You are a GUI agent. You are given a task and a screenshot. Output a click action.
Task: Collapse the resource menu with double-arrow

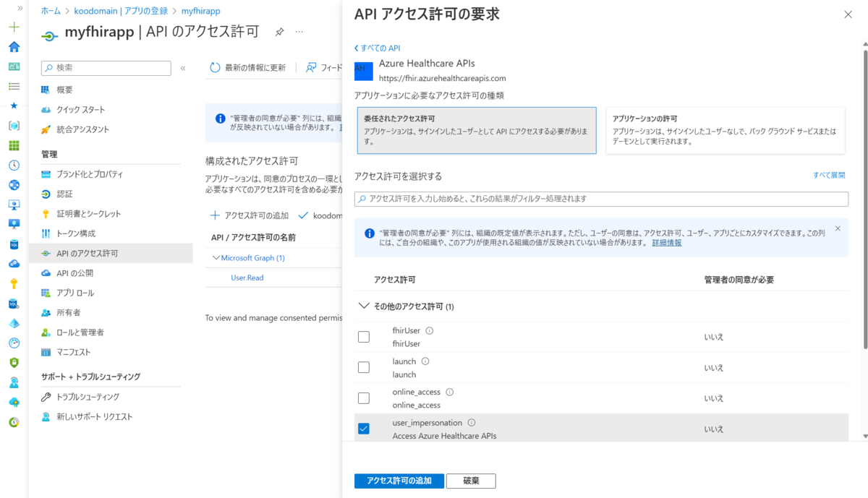183,68
